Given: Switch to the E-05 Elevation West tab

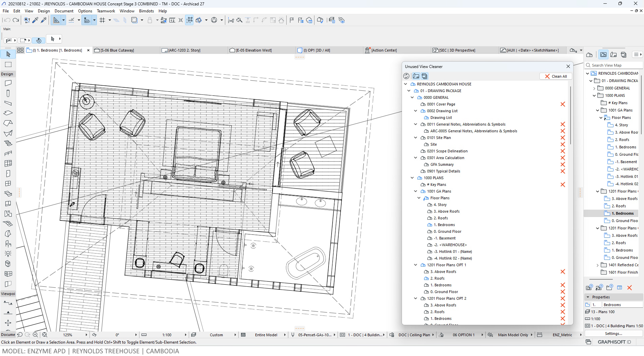Looking at the screenshot, I should [253, 50].
